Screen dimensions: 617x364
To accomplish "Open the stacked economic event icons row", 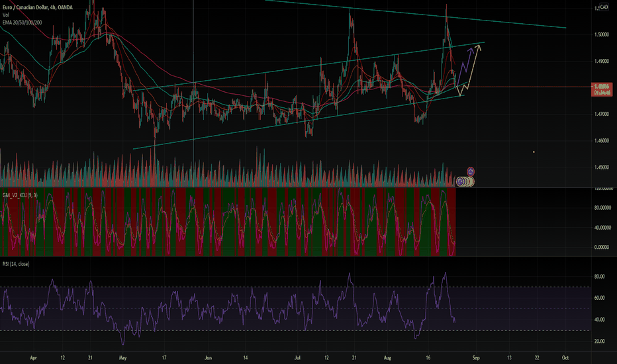I will tap(465, 181).
